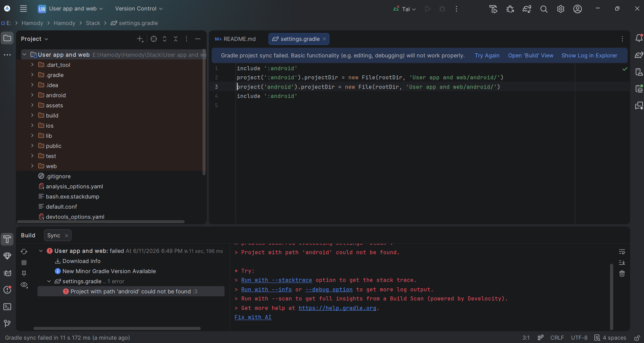Click the Debug bug icon in toolbar
Viewport: 644px width, 343px height.
pyautogui.click(x=442, y=9)
